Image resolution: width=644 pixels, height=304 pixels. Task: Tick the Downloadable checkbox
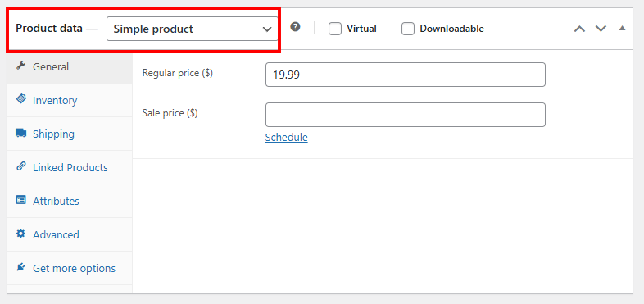(408, 29)
